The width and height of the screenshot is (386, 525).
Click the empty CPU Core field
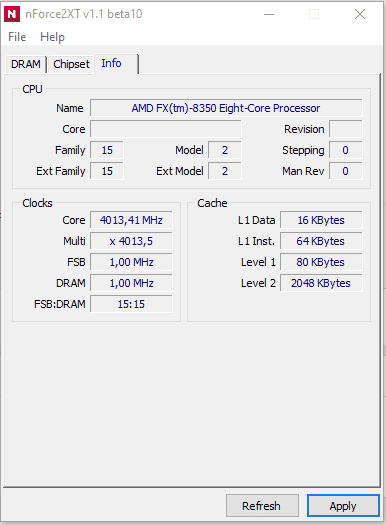pyautogui.click(x=166, y=129)
